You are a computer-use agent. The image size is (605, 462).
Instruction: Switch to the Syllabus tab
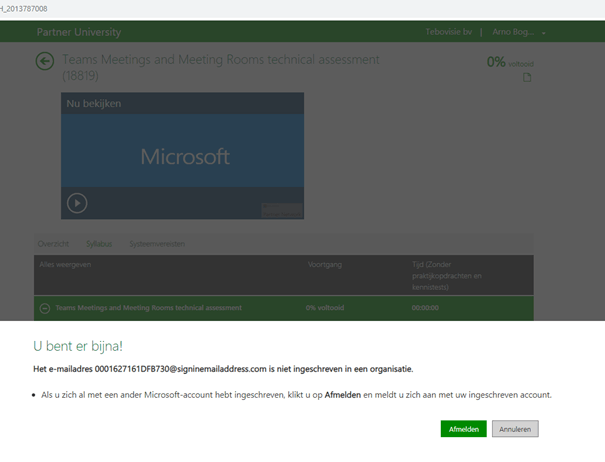pyautogui.click(x=99, y=244)
